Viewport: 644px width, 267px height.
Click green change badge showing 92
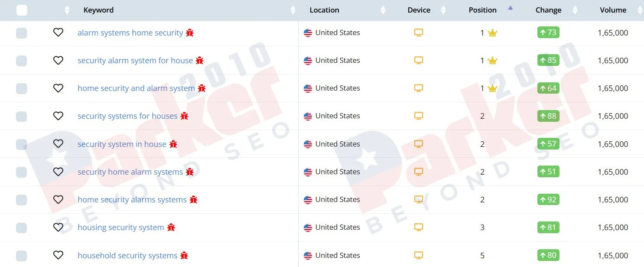pos(548,199)
